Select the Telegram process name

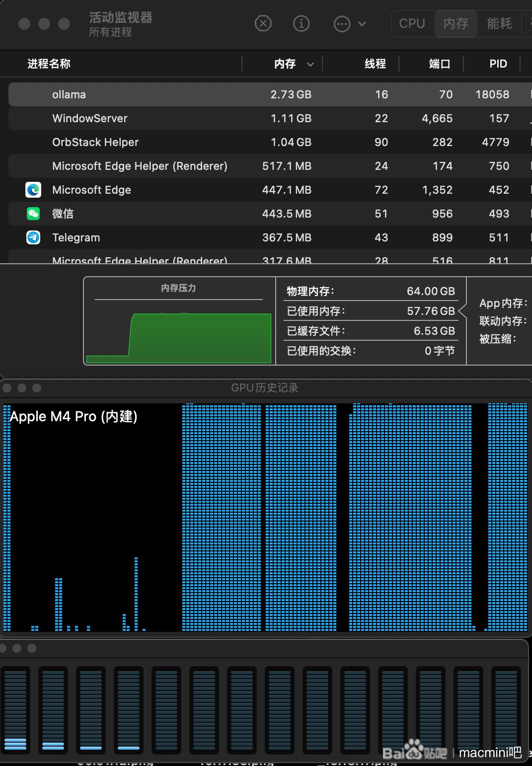[x=76, y=237]
